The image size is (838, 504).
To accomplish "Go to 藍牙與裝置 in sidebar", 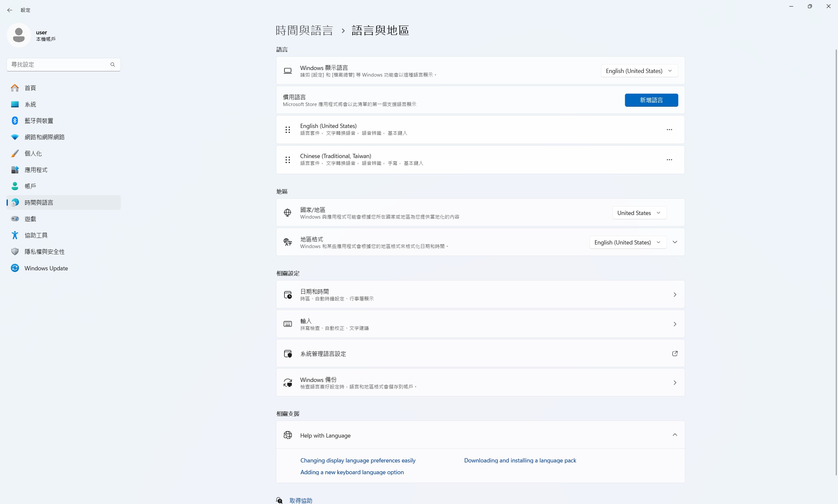I will click(39, 120).
